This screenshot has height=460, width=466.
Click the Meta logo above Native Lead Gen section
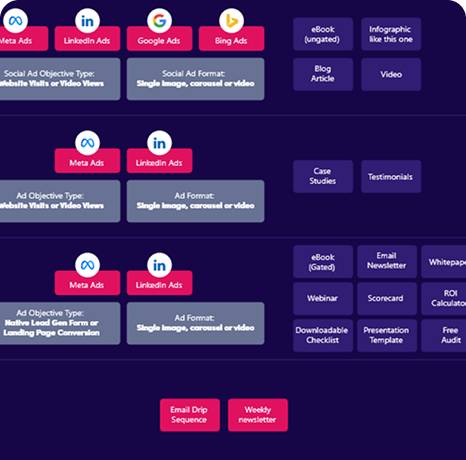[x=87, y=265]
